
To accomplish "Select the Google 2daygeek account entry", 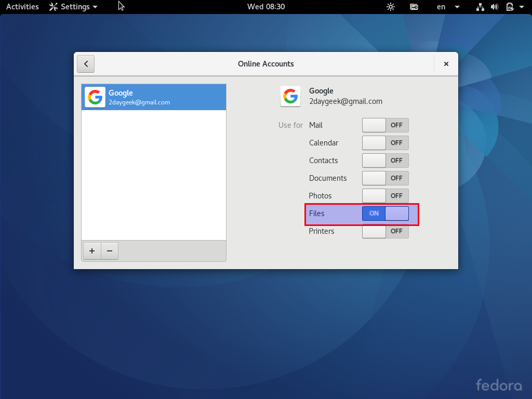I will pyautogui.click(x=154, y=97).
